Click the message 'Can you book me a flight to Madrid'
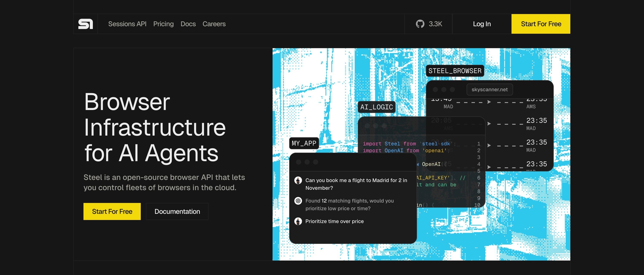 click(356, 184)
